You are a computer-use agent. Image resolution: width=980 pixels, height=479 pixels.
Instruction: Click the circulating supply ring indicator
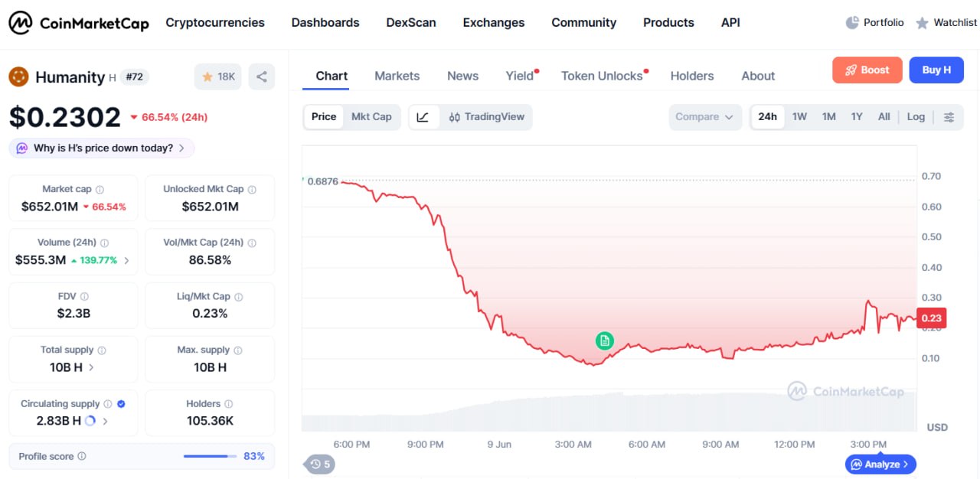tap(90, 421)
